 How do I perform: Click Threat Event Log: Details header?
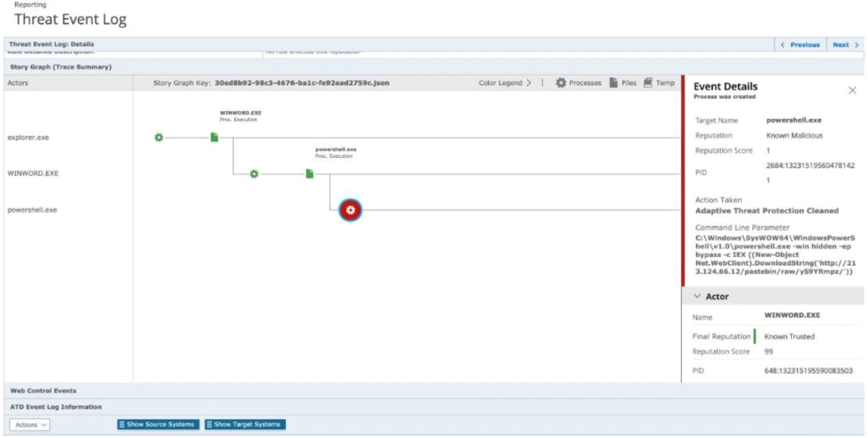(x=52, y=44)
